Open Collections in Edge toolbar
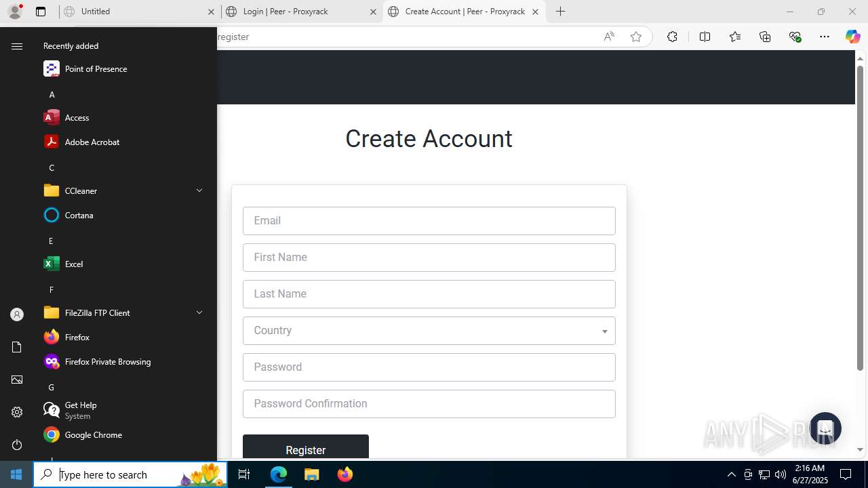 click(765, 37)
